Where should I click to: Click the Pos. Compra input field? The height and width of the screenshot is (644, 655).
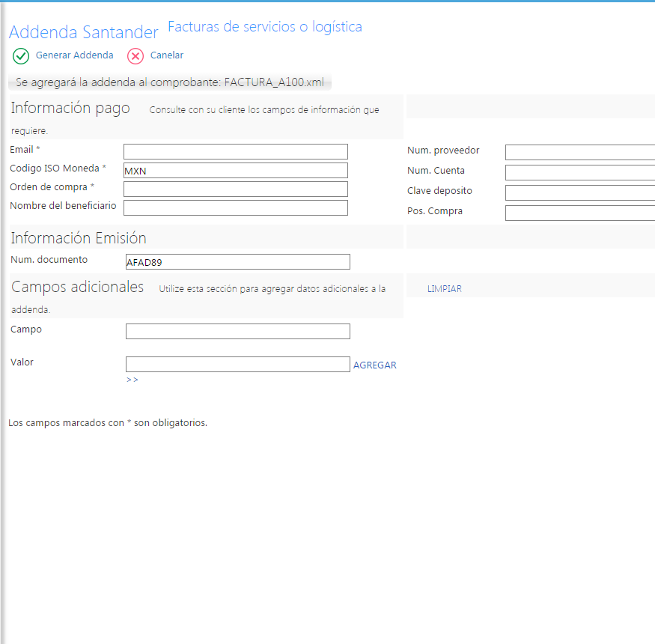point(580,213)
